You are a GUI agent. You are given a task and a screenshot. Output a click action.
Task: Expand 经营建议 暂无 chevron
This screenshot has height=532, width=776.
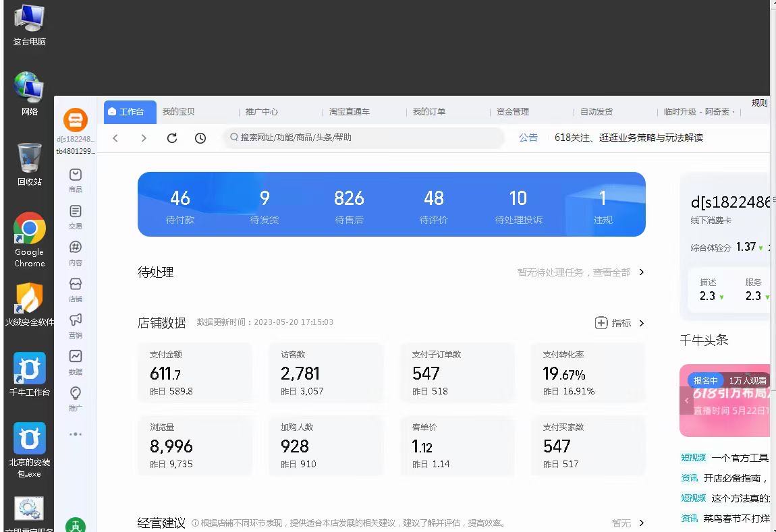coord(642,523)
